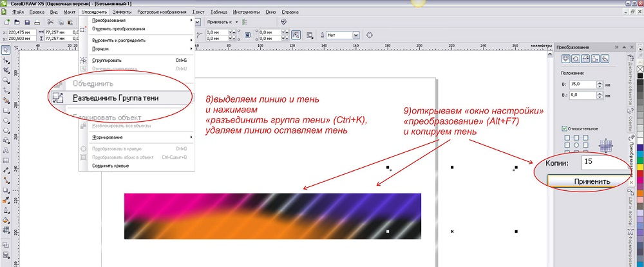
Task: Click the Save toolbar icon
Action: click(x=27, y=22)
